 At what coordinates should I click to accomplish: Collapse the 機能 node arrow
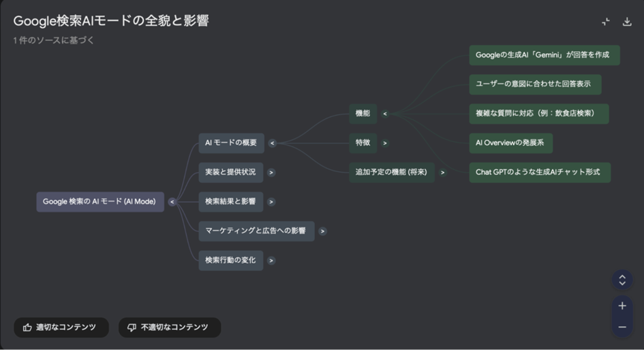click(385, 114)
